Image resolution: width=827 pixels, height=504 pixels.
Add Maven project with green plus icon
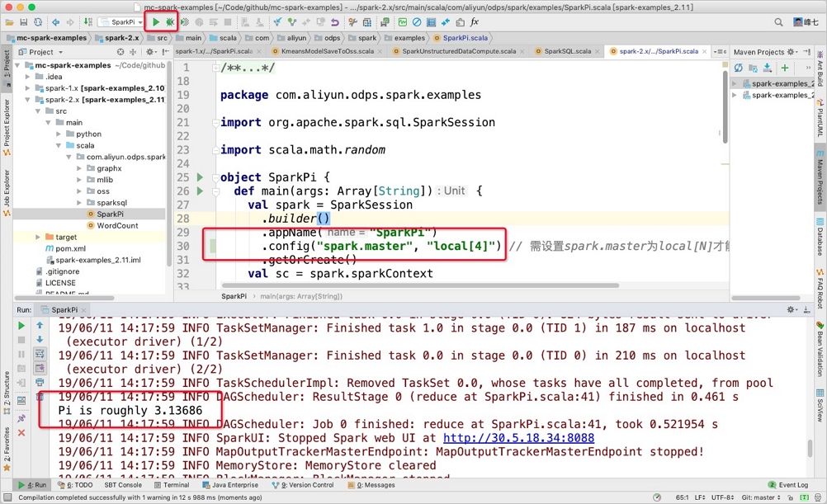785,68
